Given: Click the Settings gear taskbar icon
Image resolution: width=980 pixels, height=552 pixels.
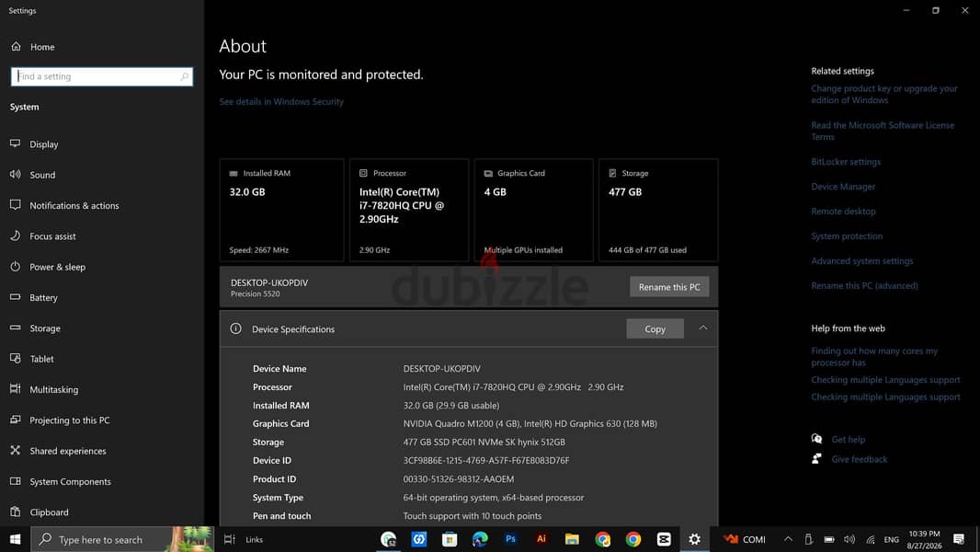Looking at the screenshot, I should 694,539.
